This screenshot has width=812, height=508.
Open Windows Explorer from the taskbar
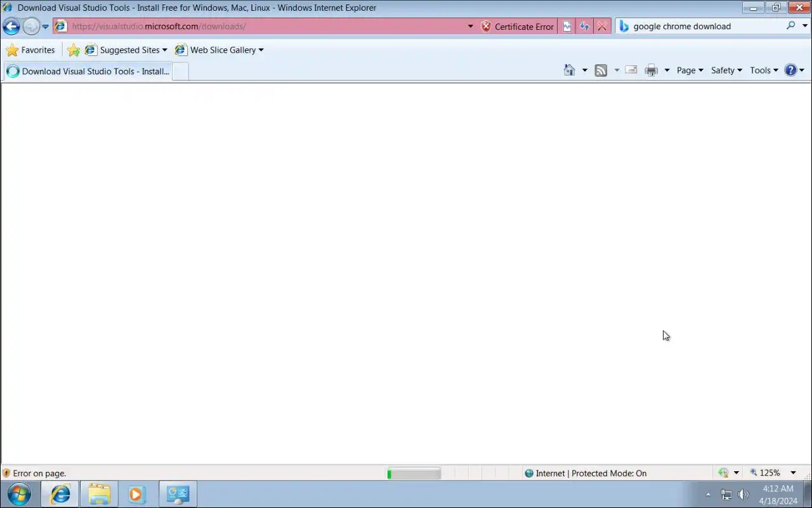pyautogui.click(x=99, y=494)
